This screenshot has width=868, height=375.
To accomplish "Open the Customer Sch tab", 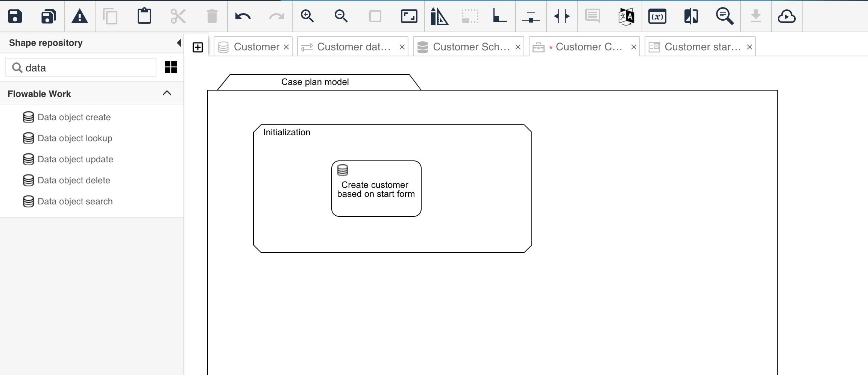I will pyautogui.click(x=469, y=47).
